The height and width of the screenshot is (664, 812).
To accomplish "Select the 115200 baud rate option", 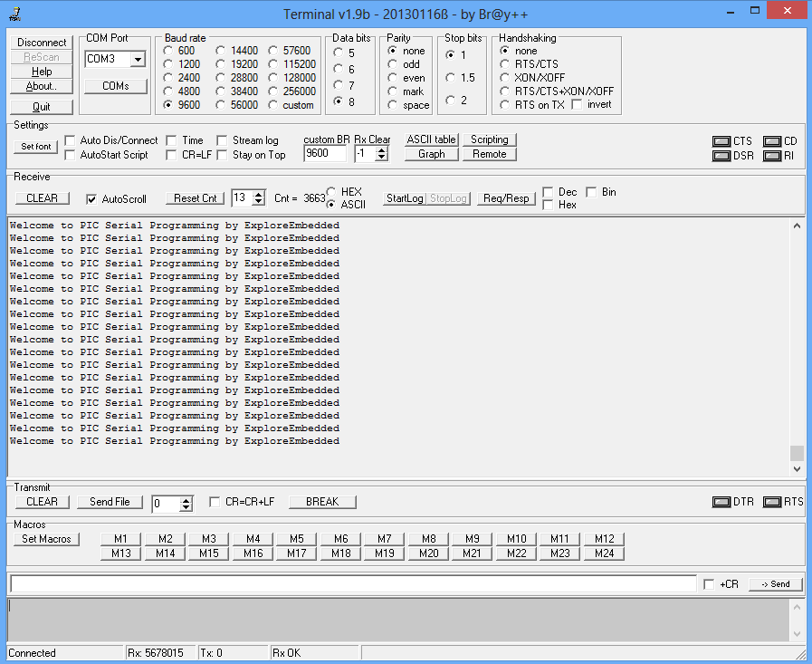I will pyautogui.click(x=274, y=64).
